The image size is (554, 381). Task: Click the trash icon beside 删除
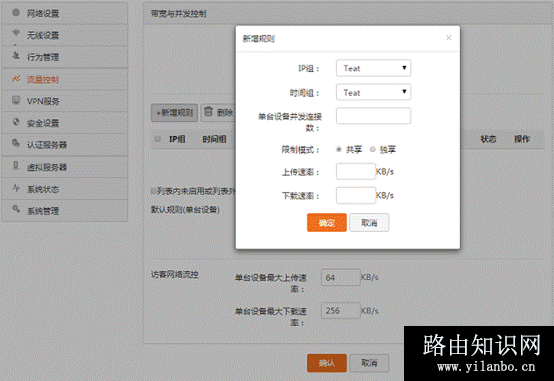(208, 112)
